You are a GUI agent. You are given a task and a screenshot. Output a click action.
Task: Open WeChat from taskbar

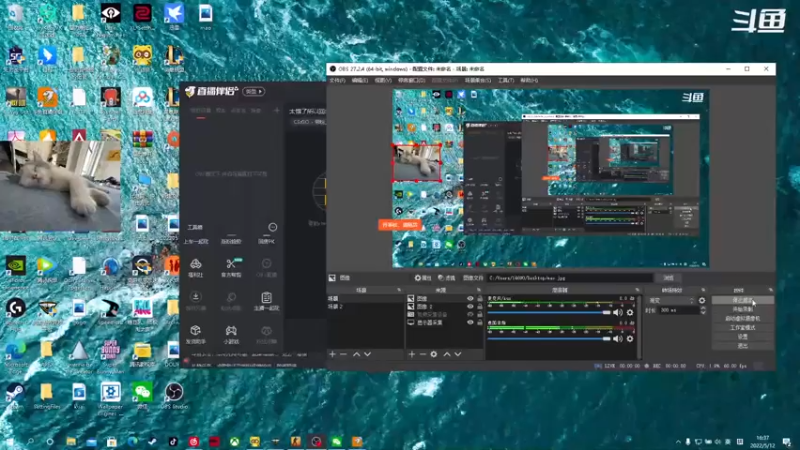[336, 441]
